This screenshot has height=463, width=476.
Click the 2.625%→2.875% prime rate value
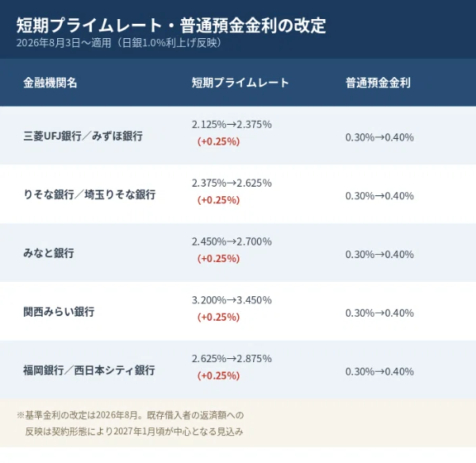tap(232, 359)
